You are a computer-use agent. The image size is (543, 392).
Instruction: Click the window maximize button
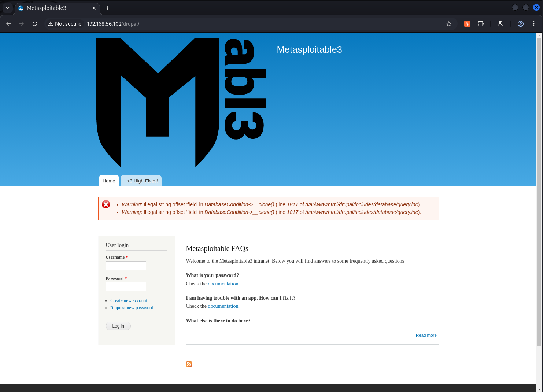[526, 7]
